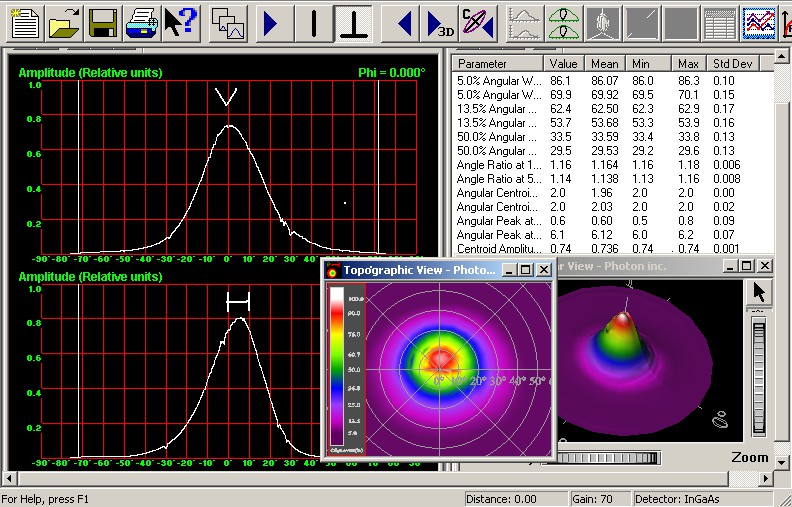Toggle the upside-down T baseline button
The width and height of the screenshot is (792, 507).
(x=351, y=23)
